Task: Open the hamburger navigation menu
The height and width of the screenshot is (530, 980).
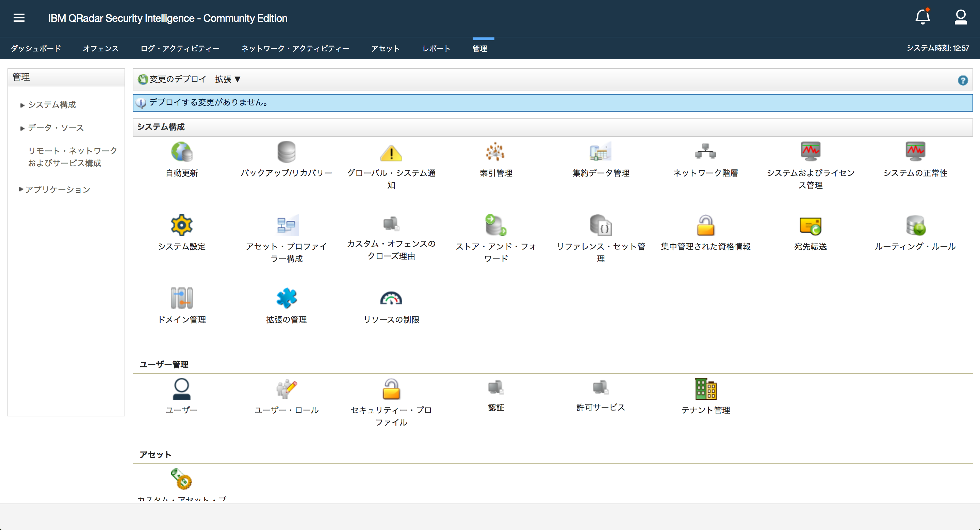Action: (x=19, y=18)
